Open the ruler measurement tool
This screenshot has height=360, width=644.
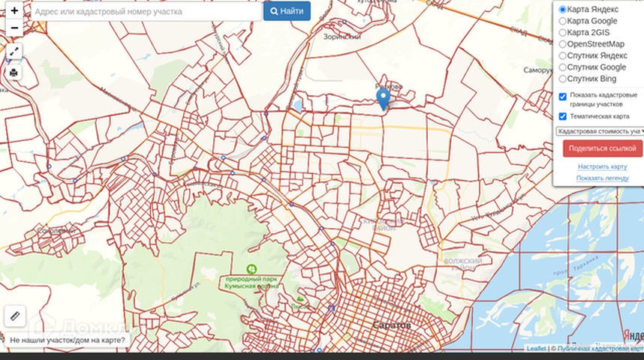(x=15, y=316)
